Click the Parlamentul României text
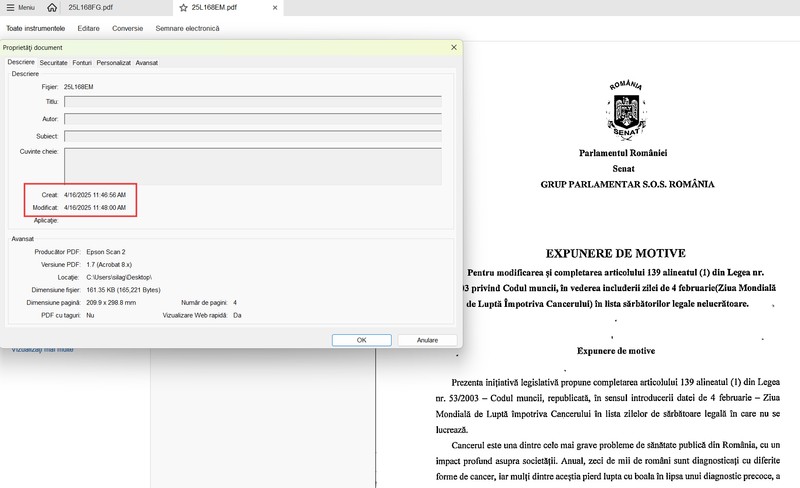Viewport: 800px width, 488px height. coord(623,153)
